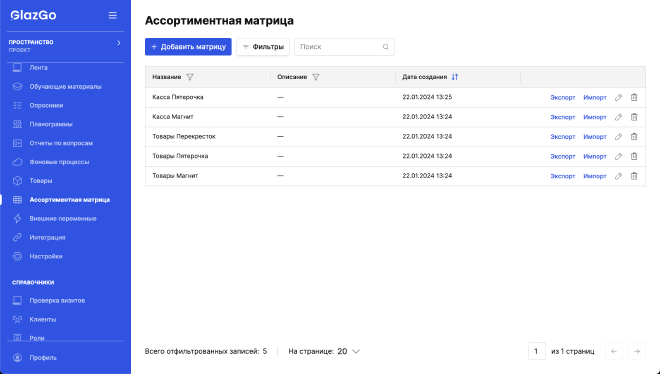This screenshot has width=660, height=374.
Task: Go to Товары section
Action: [x=41, y=180]
